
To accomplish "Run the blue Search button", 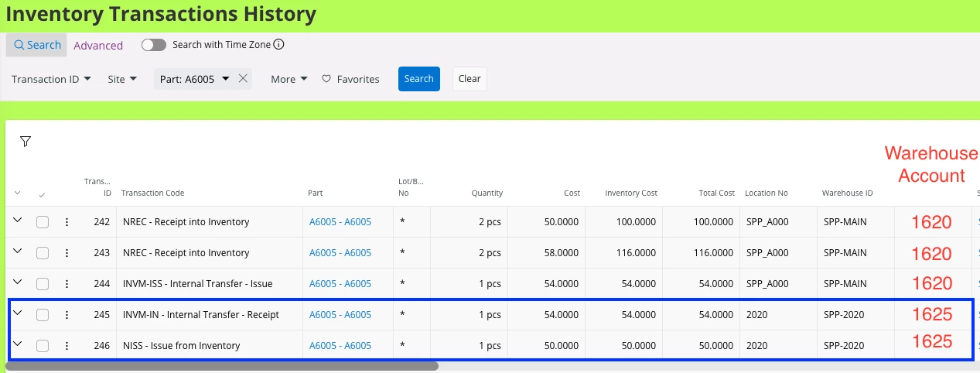I will pyautogui.click(x=419, y=79).
